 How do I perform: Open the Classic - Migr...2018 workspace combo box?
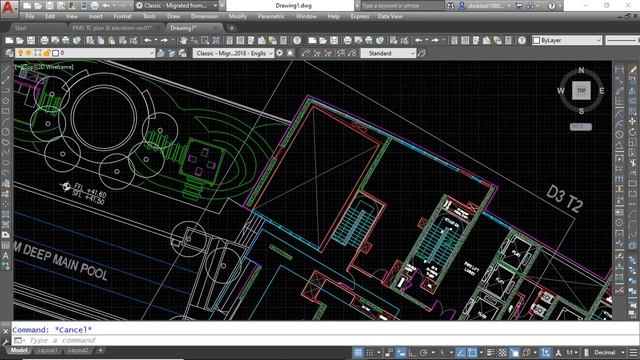pos(233,53)
